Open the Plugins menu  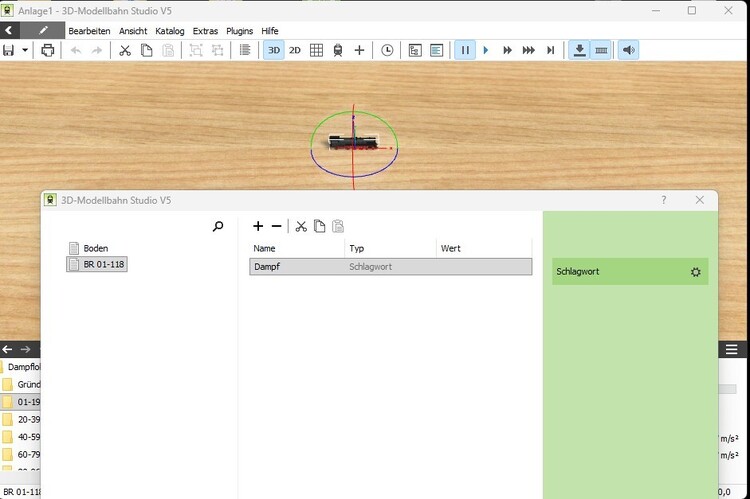pos(240,31)
